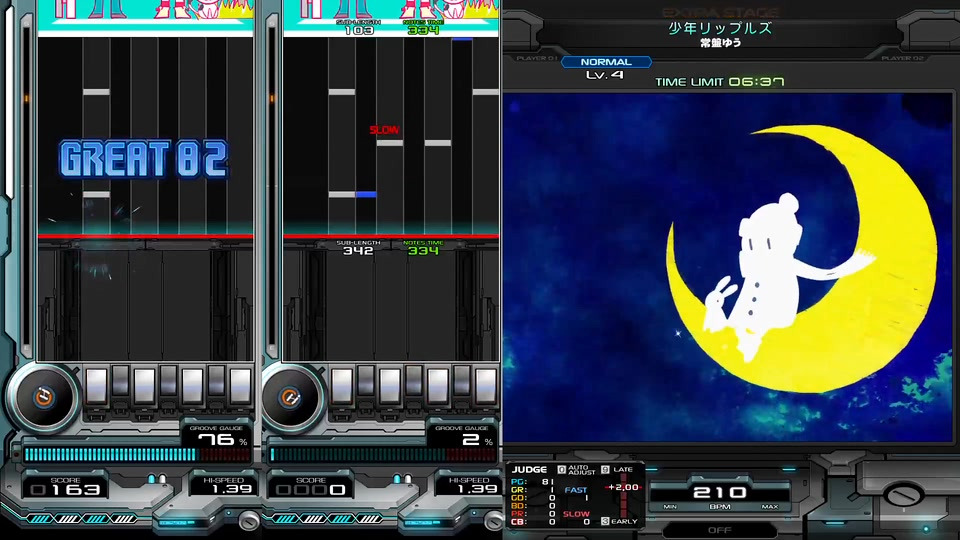Tap key 7 on right player's keyboard
This screenshot has height=540, width=960.
pyautogui.click(x=486, y=386)
